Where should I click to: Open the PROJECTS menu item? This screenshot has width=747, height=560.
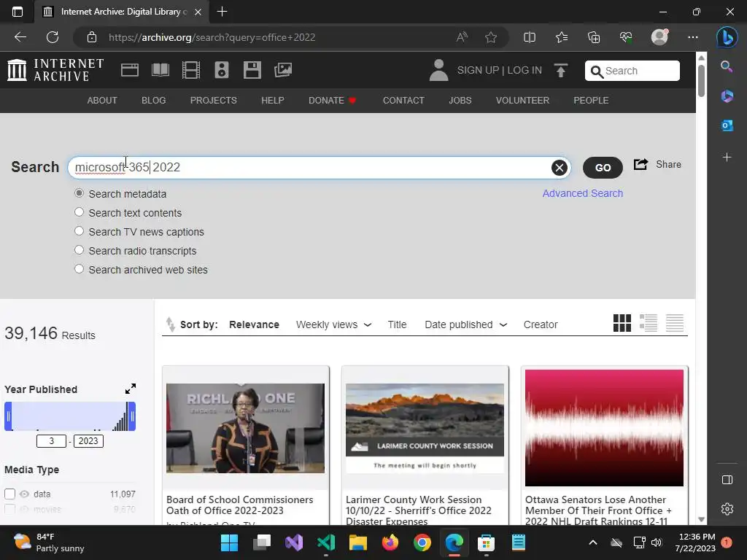pyautogui.click(x=214, y=101)
